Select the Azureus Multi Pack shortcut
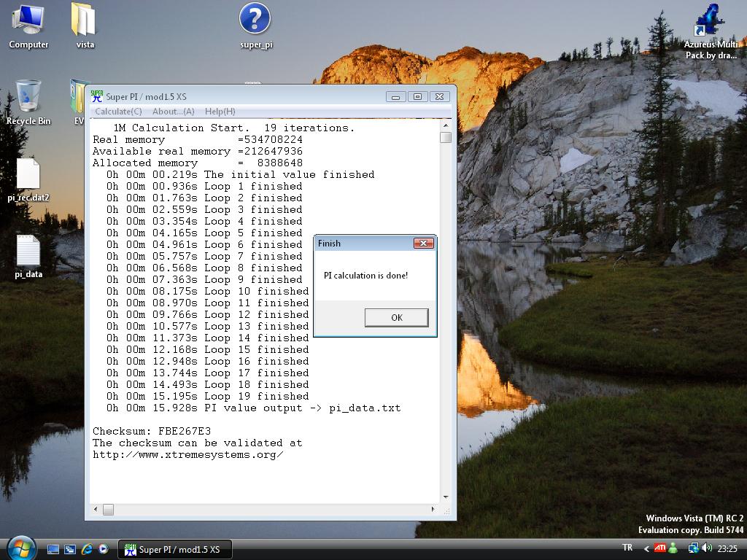The height and width of the screenshot is (560, 747). [x=711, y=32]
